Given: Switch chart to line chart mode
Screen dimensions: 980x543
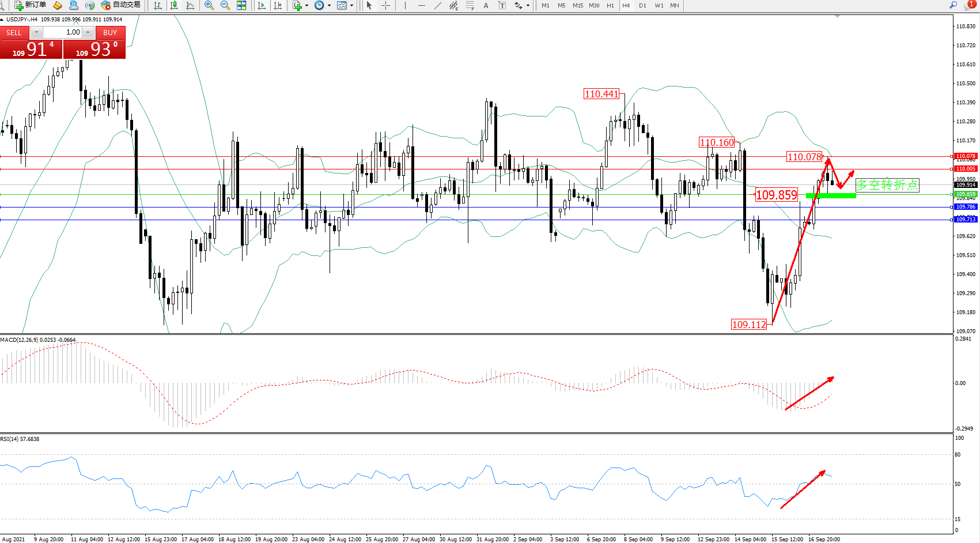Looking at the screenshot, I should point(190,5).
